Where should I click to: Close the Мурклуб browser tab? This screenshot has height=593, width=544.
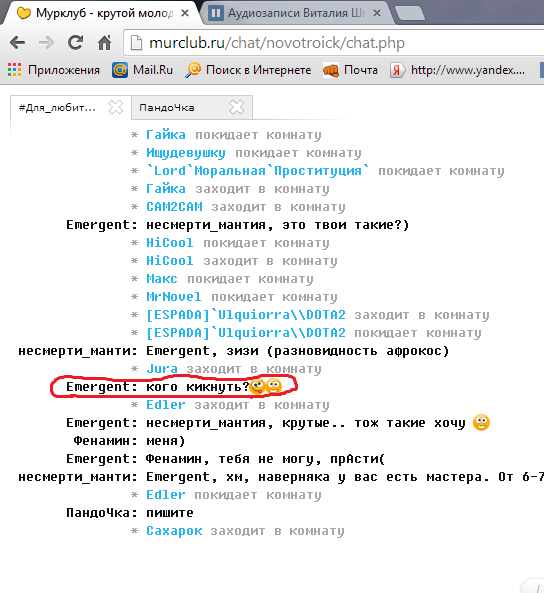(185, 14)
